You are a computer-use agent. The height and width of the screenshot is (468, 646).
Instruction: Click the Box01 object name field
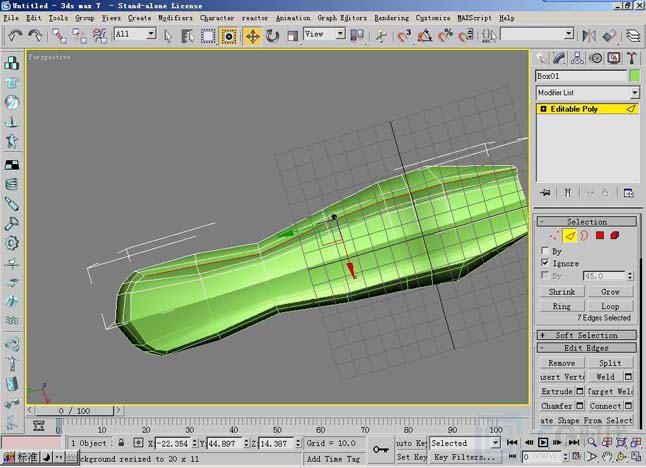[x=581, y=76]
